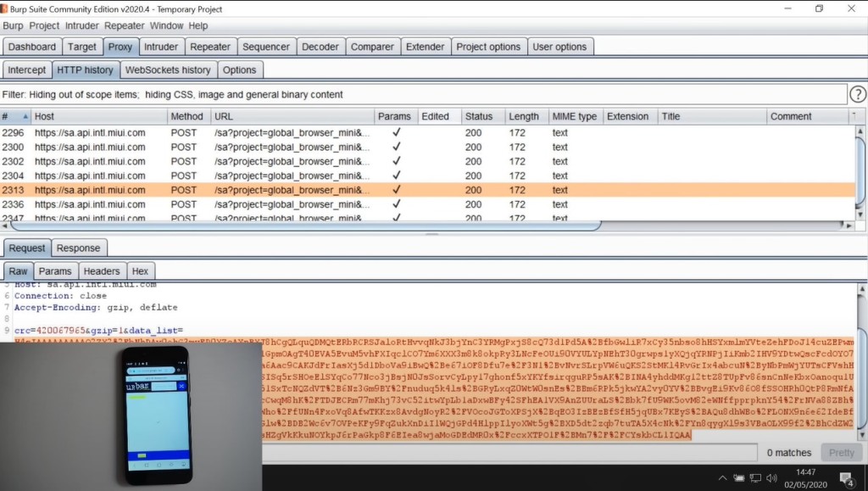Click the request search input field
The image size is (868, 491).
click(509, 453)
